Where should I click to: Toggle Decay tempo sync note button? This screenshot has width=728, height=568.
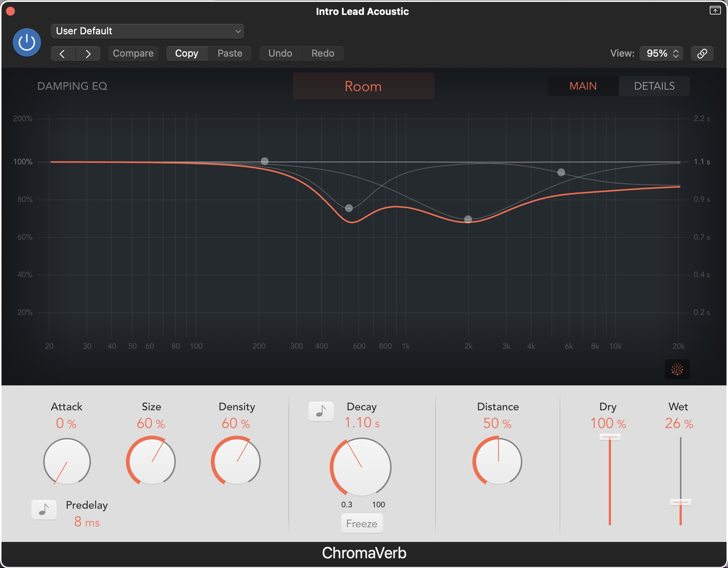[321, 411]
